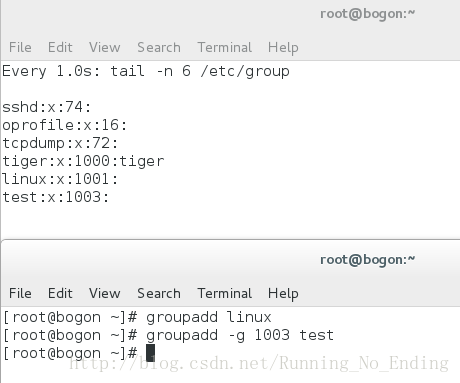Open the Search menu in bottom terminal
This screenshot has width=460, height=383.
159,293
